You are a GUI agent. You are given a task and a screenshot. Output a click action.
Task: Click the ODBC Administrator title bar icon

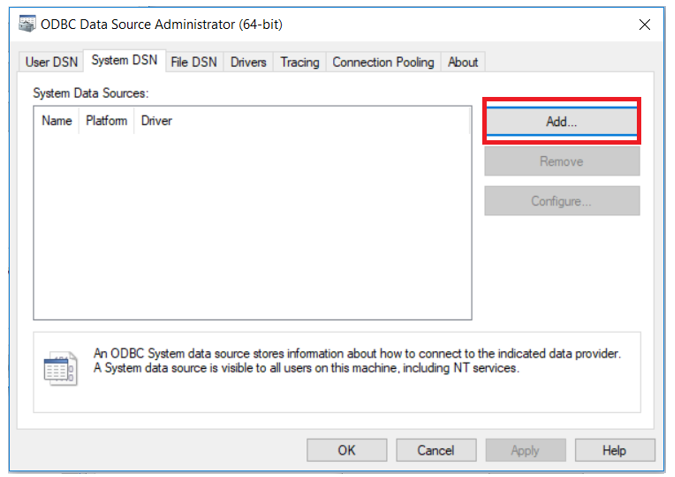pyautogui.click(x=27, y=24)
